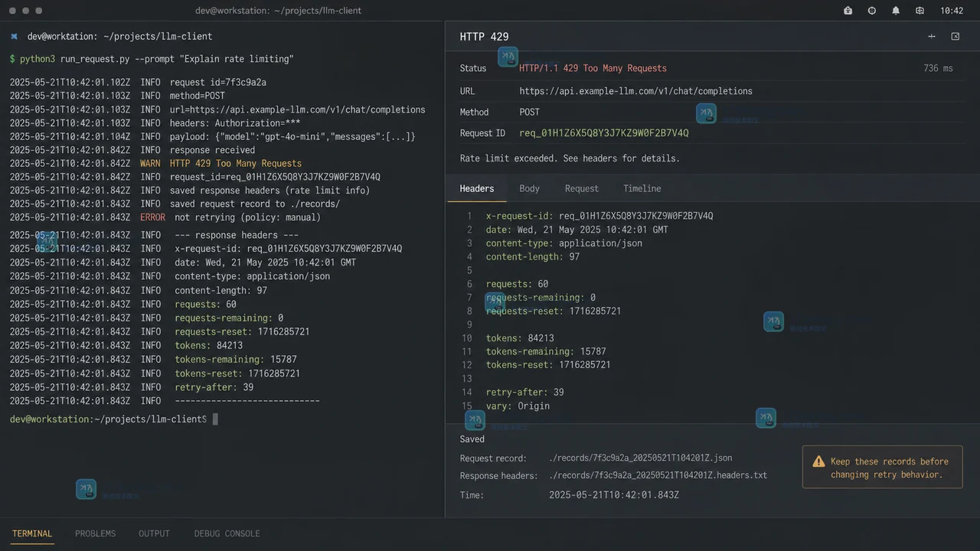Click the circular target icon in top bar
This screenshot has height=551, width=980.
[x=871, y=11]
